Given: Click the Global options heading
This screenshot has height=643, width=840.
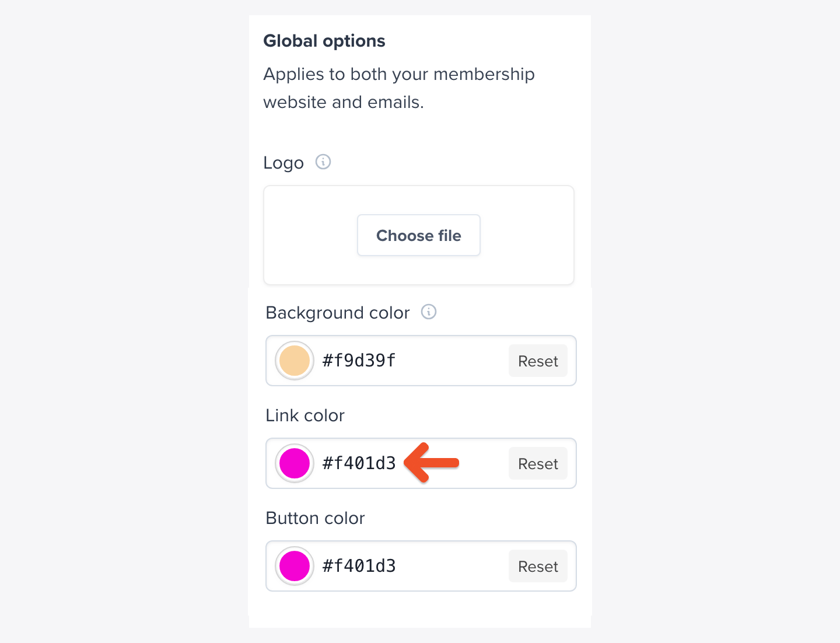Looking at the screenshot, I should point(324,41).
